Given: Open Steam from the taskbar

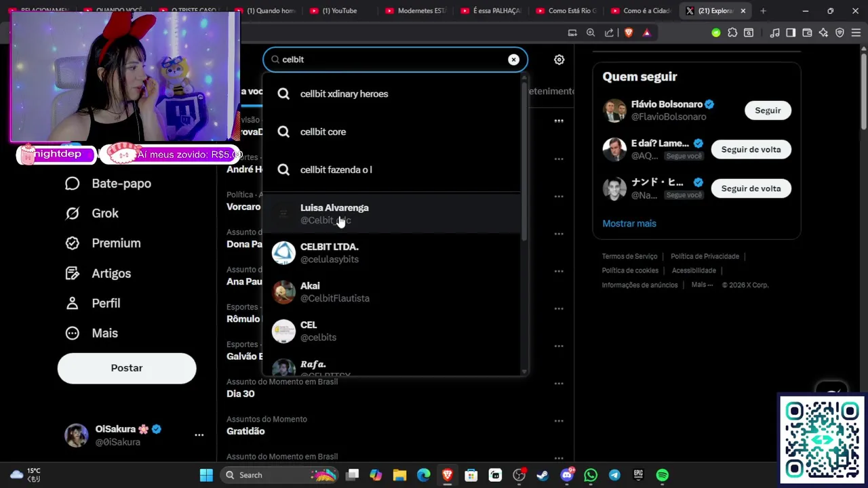Looking at the screenshot, I should (542, 475).
